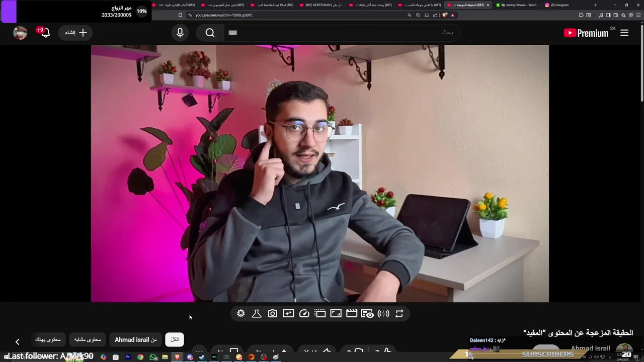644x362 pixels.
Task: Select the 'محتوى مشابه' filter chip
Action: point(88,340)
